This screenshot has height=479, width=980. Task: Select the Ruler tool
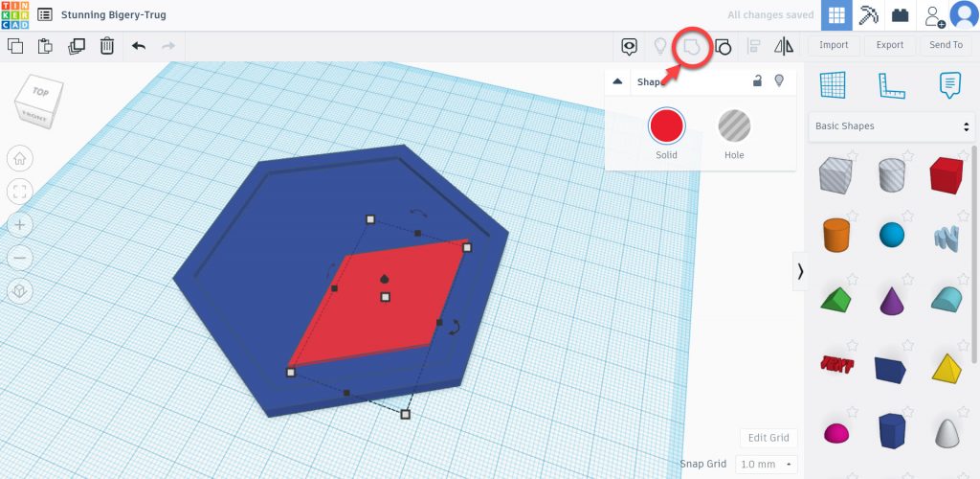point(891,85)
